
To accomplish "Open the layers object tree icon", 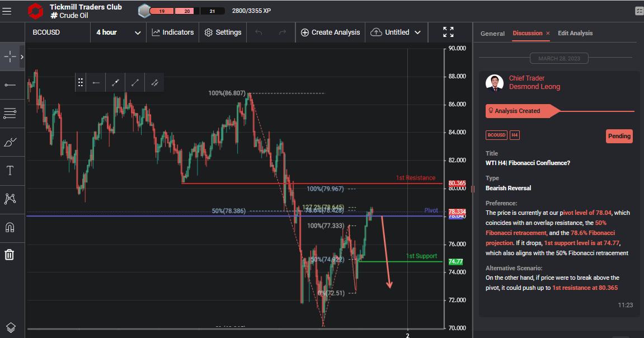I will [x=11, y=327].
